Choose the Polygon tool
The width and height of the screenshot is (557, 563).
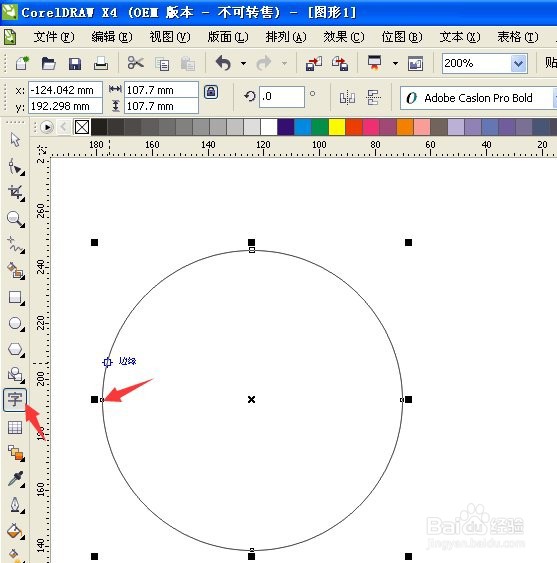(16, 349)
